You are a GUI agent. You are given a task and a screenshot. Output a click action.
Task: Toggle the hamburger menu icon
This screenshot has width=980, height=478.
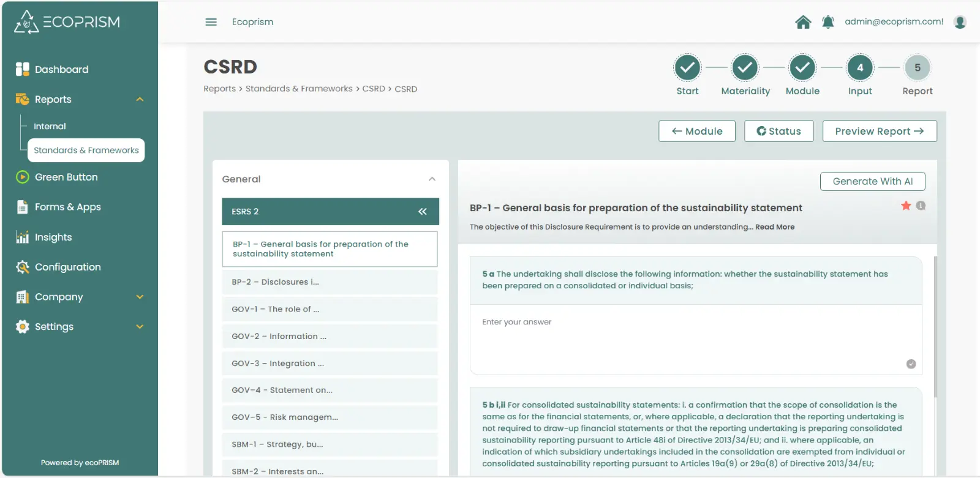[x=211, y=22]
